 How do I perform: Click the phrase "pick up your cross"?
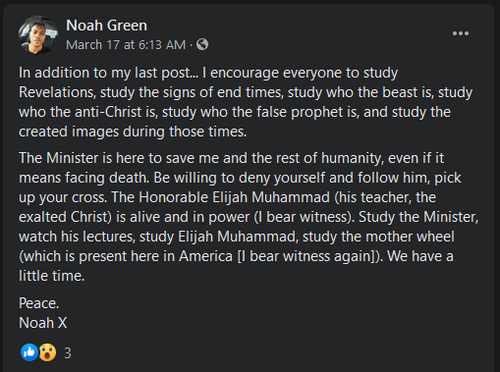240,187
